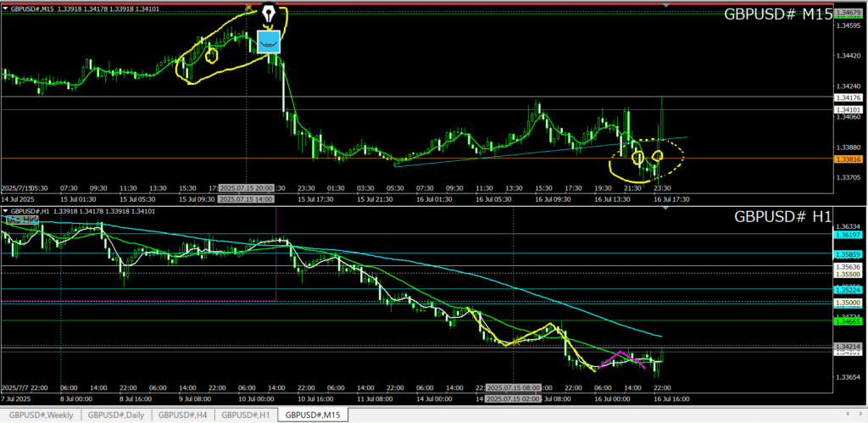Open the GBPUSD#,H4 chart tab
Image resolution: width=868 pixels, height=423 pixels.
183,415
